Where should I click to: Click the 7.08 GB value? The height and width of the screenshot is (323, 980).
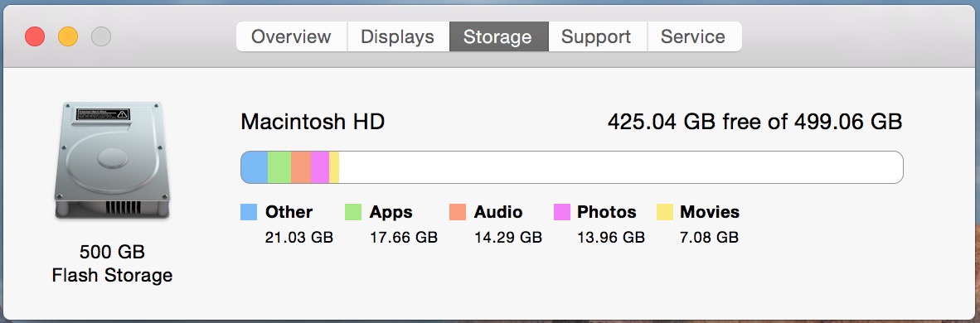(x=710, y=238)
